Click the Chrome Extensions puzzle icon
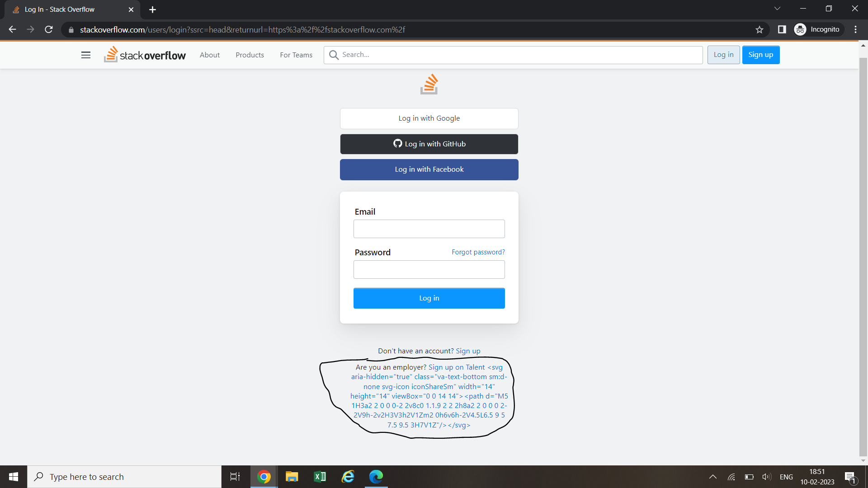The width and height of the screenshot is (868, 488). point(782,30)
